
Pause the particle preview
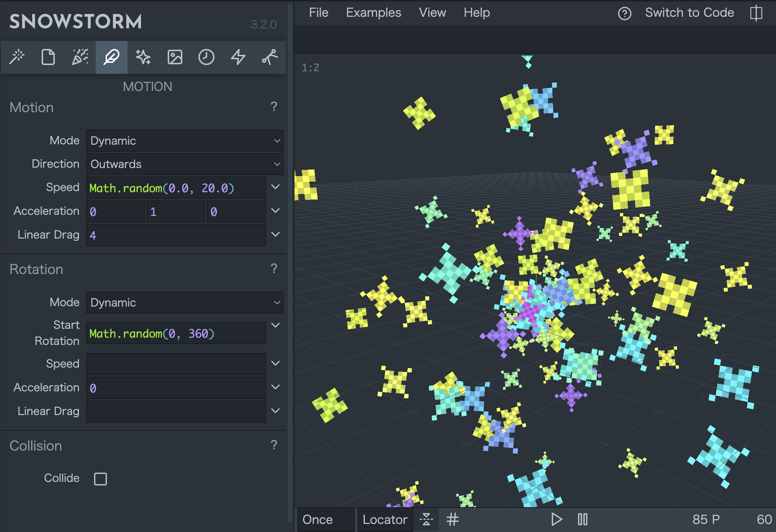tap(583, 519)
